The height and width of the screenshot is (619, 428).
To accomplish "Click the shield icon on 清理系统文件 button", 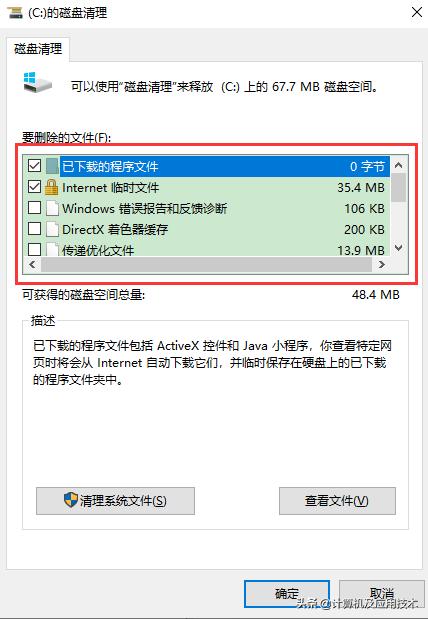I will pos(71,500).
